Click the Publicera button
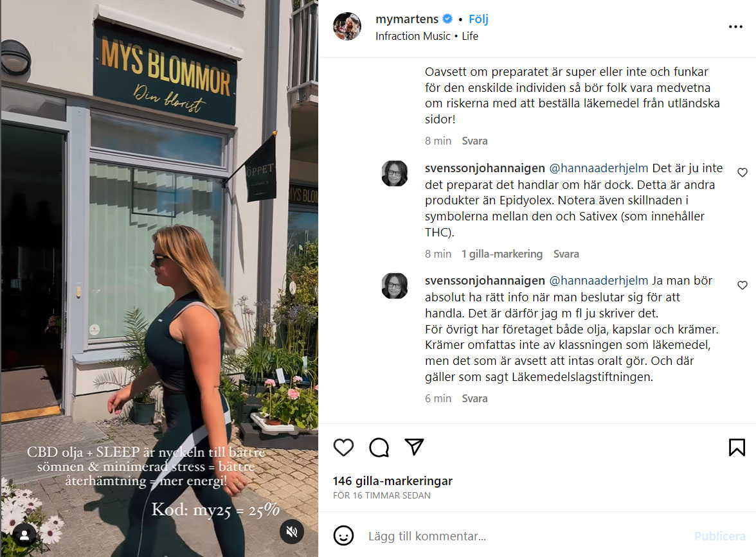This screenshot has width=756, height=557. [x=720, y=536]
